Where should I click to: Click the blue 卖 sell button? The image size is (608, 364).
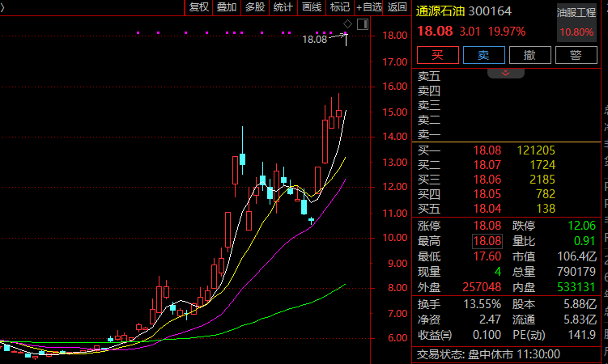pos(483,55)
